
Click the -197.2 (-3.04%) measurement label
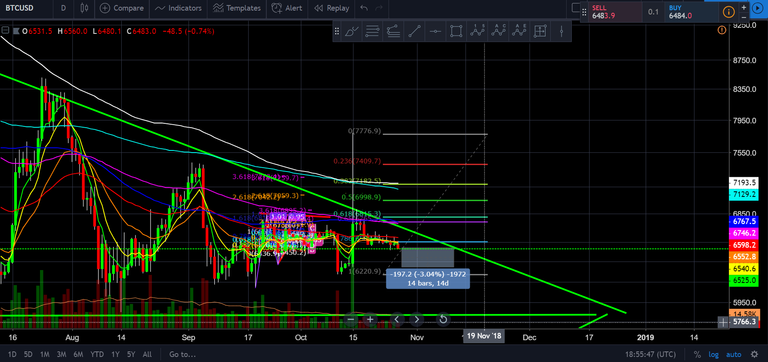coord(428,278)
